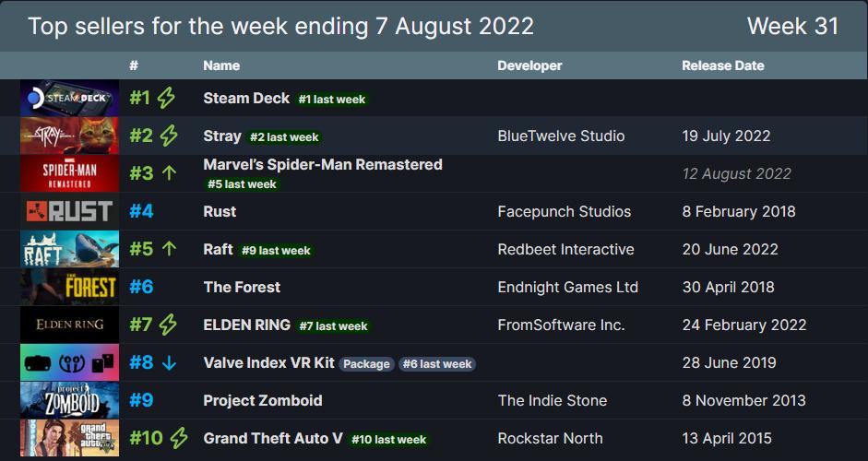This screenshot has width=868, height=461.
Task: Click the lightning icon beside #7
Action: pyautogui.click(x=168, y=325)
